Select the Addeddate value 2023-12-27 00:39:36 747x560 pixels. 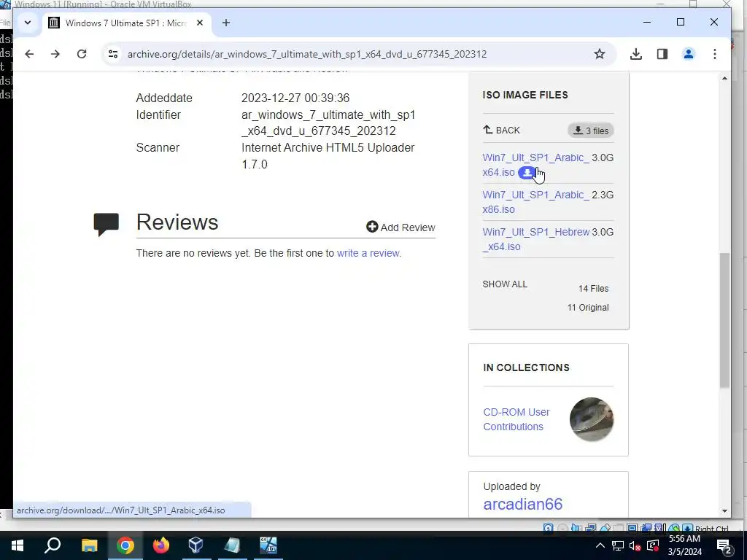click(x=295, y=98)
